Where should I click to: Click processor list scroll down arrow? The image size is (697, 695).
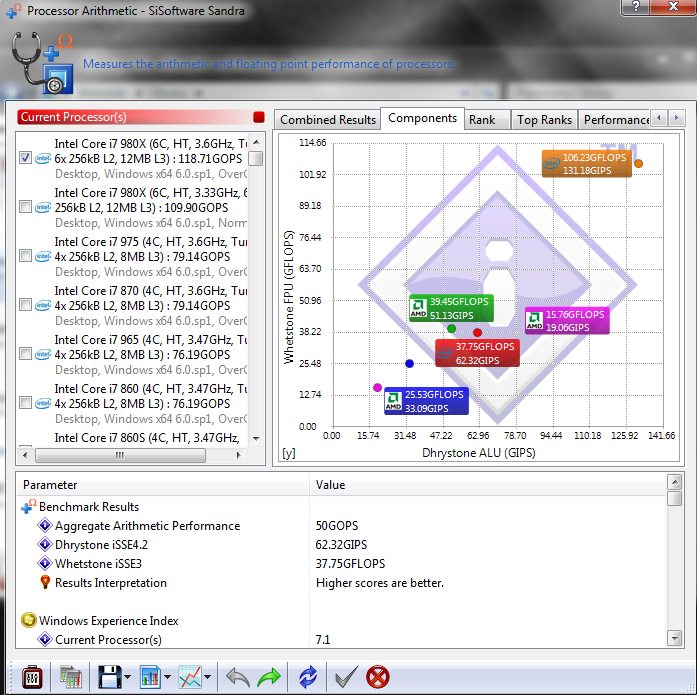click(256, 439)
